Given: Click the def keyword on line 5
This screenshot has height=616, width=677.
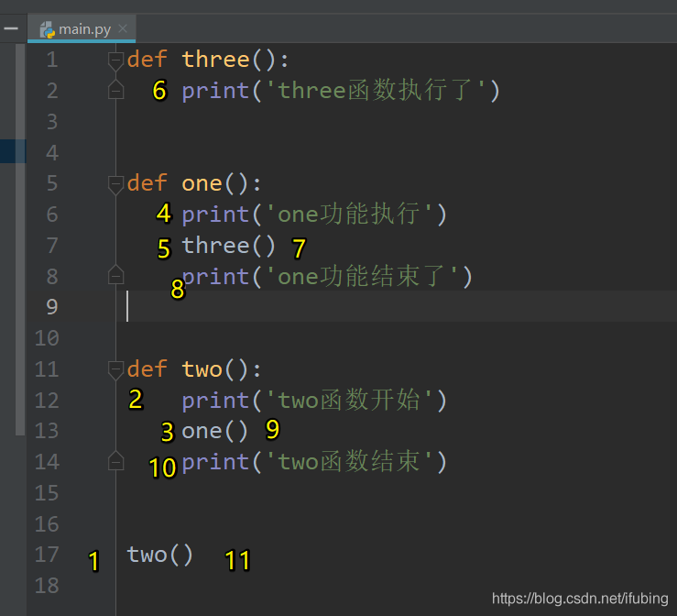Looking at the screenshot, I should tap(147, 183).
